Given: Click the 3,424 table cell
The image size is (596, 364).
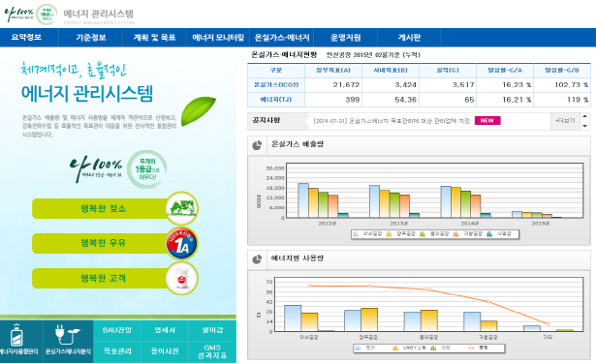Looking at the screenshot, I should pos(391,84).
